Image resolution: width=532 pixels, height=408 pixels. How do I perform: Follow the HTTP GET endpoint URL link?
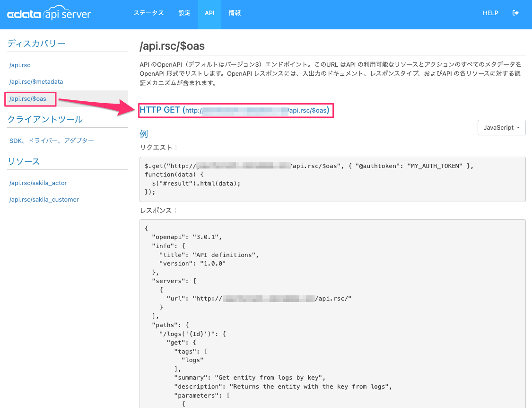point(256,110)
